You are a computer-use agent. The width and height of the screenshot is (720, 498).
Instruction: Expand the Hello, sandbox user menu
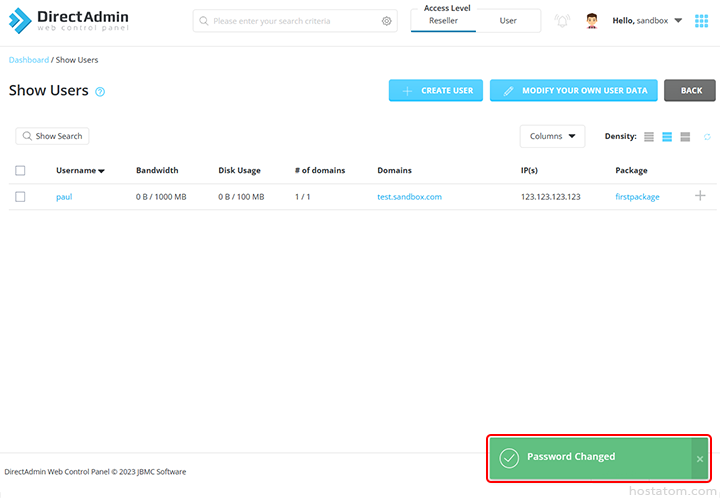[648, 21]
